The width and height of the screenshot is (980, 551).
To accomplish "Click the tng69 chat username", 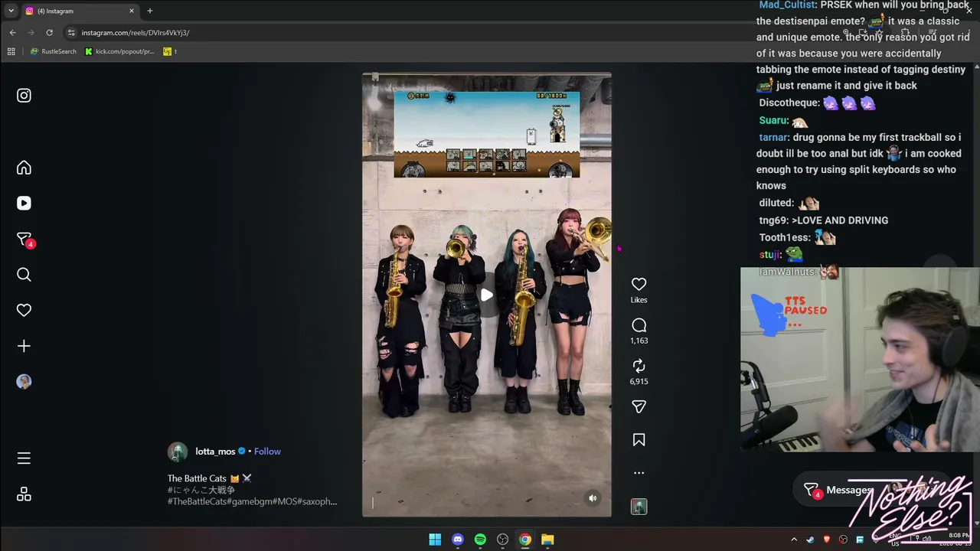I will [x=774, y=220].
